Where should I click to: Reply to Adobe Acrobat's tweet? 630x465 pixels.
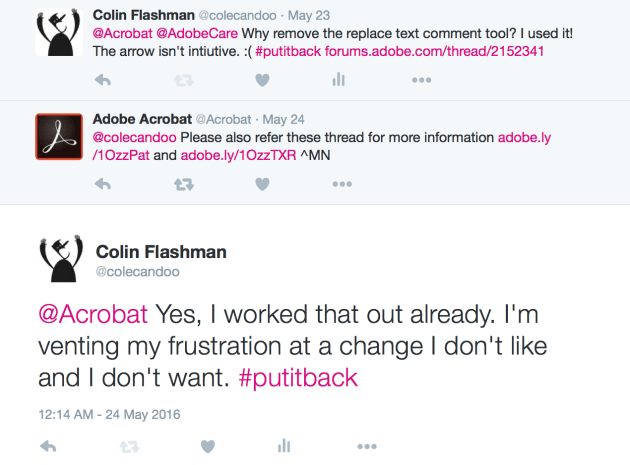pyautogui.click(x=103, y=184)
